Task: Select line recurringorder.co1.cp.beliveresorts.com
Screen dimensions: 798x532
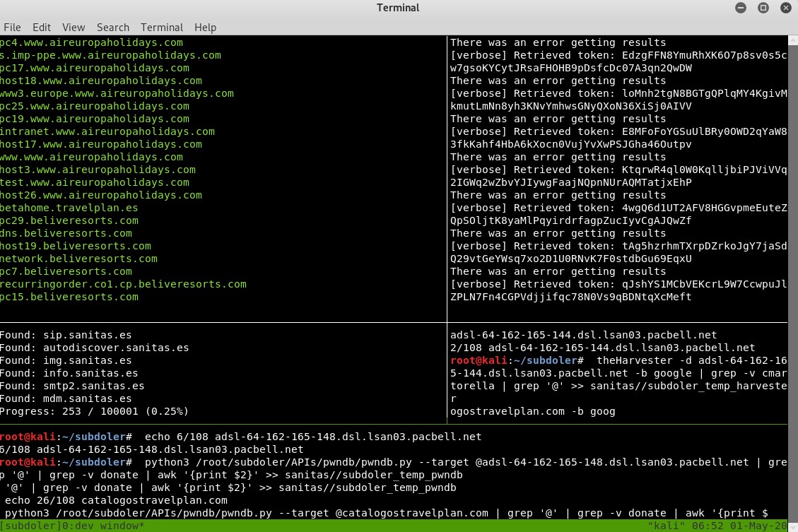Action: pos(123,284)
